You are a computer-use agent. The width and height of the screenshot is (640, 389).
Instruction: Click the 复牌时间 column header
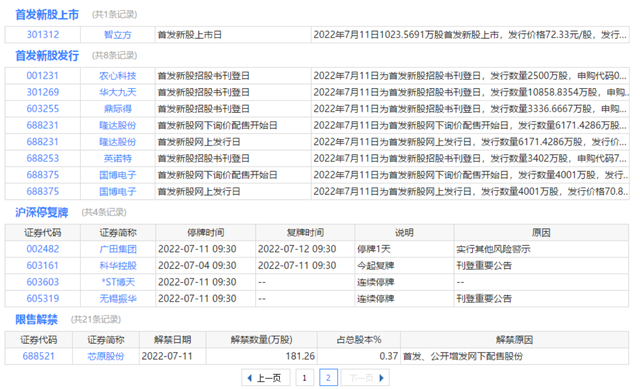pyautogui.click(x=305, y=233)
